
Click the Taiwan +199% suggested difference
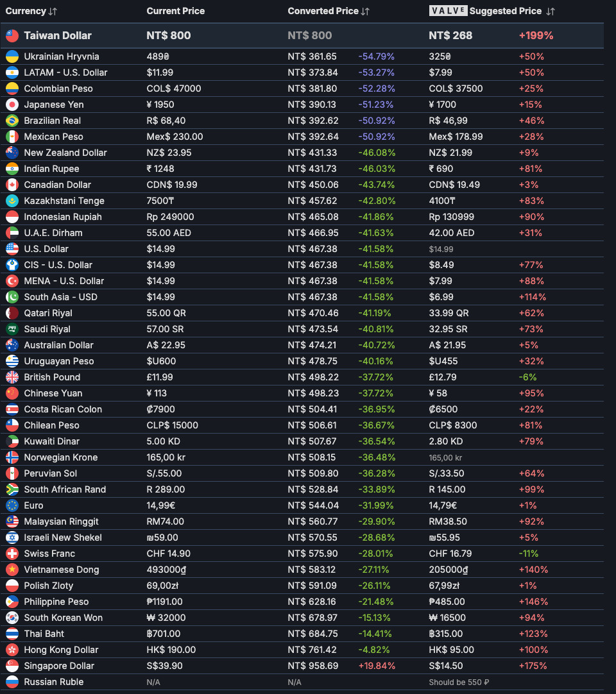coord(536,36)
